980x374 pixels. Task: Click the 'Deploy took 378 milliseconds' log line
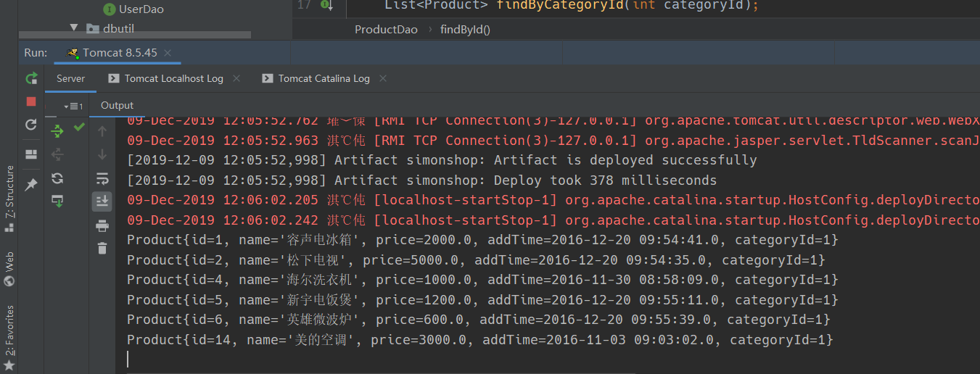pos(421,180)
